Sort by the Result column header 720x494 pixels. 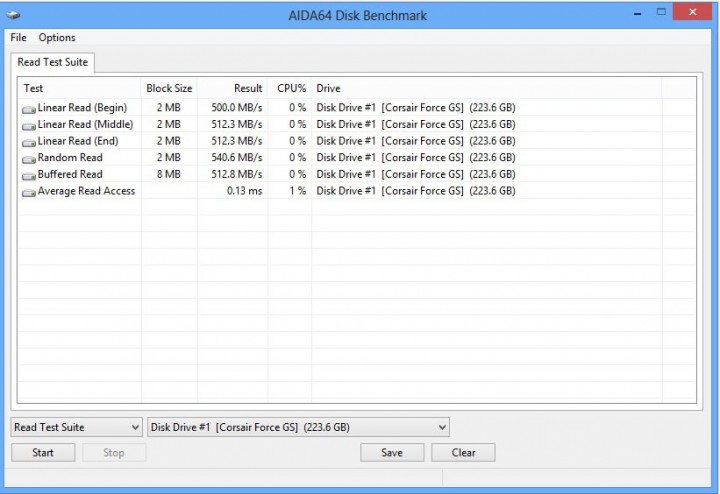(232, 88)
